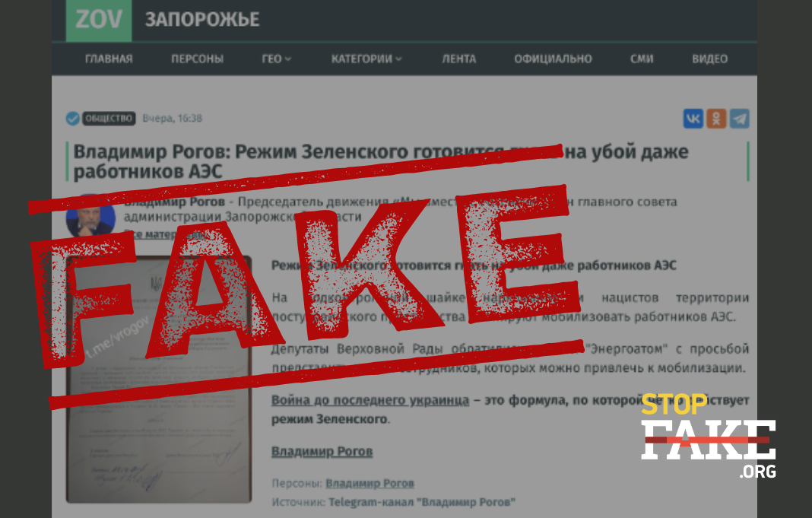812x518 pixels.
Task: Enlarge the document photo thumbnail
Action: click(159, 379)
